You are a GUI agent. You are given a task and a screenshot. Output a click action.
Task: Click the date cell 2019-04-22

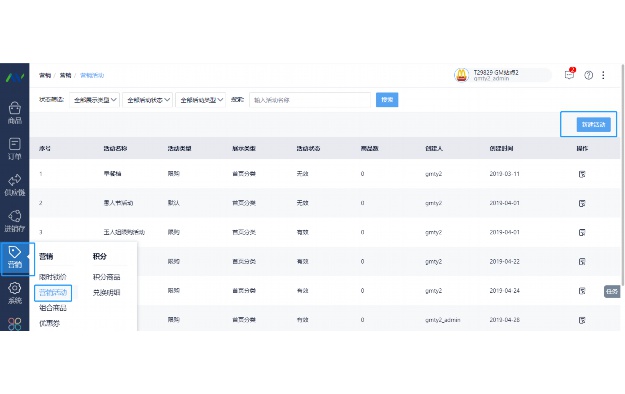(x=505, y=262)
